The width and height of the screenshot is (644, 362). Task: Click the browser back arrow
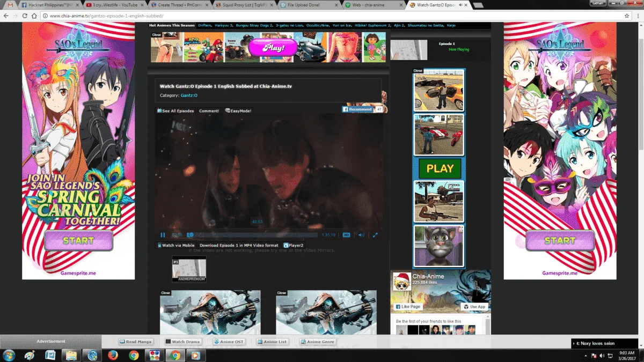coord(6,16)
